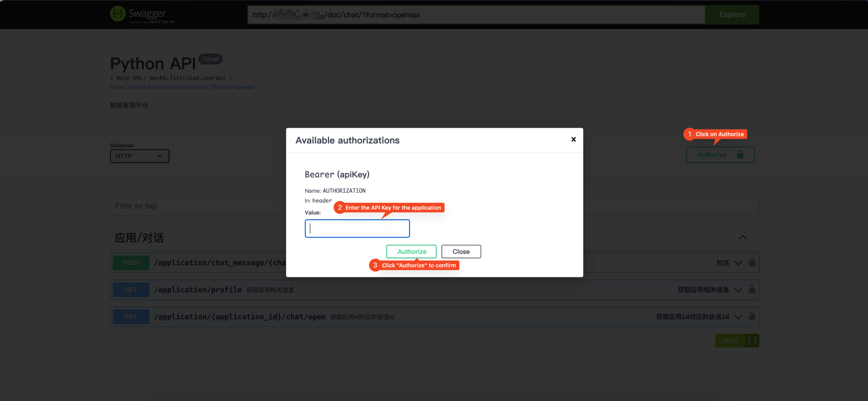
Task: Click the page Authorize button behind the dialog
Action: click(x=720, y=155)
